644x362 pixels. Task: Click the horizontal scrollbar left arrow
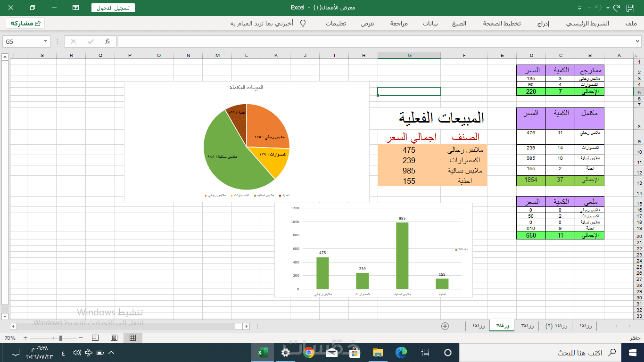[14, 326]
